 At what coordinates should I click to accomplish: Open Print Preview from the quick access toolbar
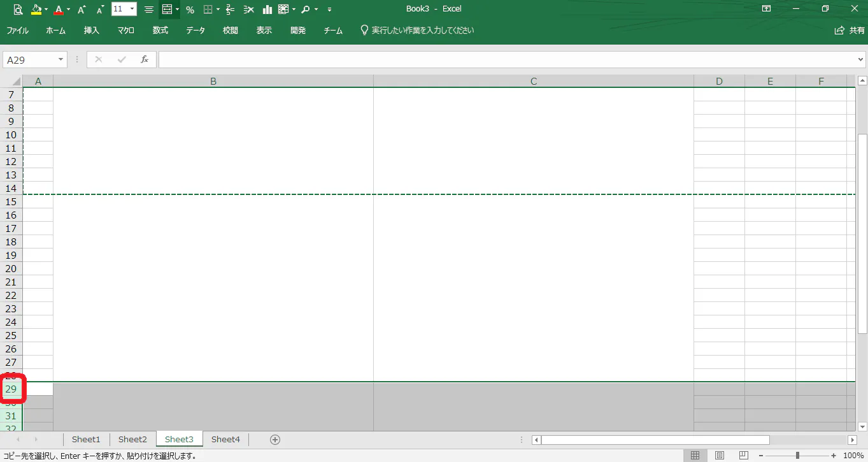[18, 10]
